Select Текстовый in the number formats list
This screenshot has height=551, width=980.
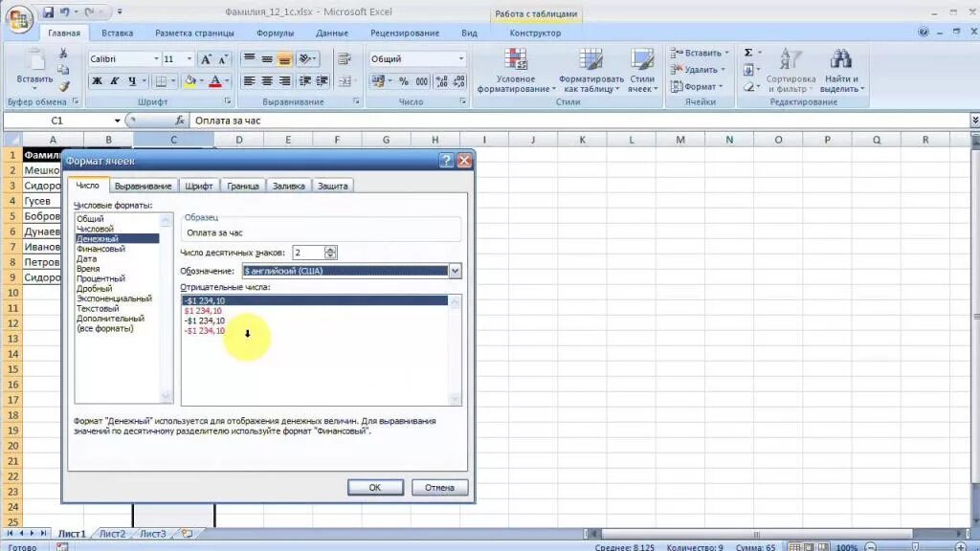point(117,309)
